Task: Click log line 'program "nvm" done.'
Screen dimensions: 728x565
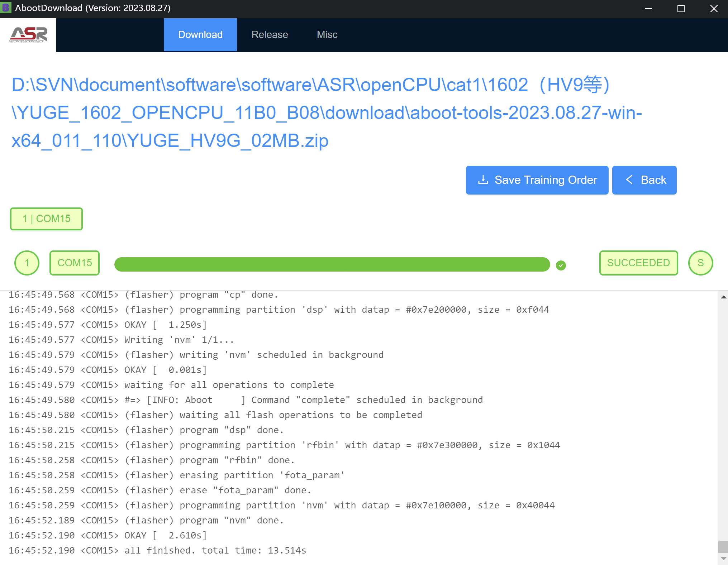Action: pos(146,520)
